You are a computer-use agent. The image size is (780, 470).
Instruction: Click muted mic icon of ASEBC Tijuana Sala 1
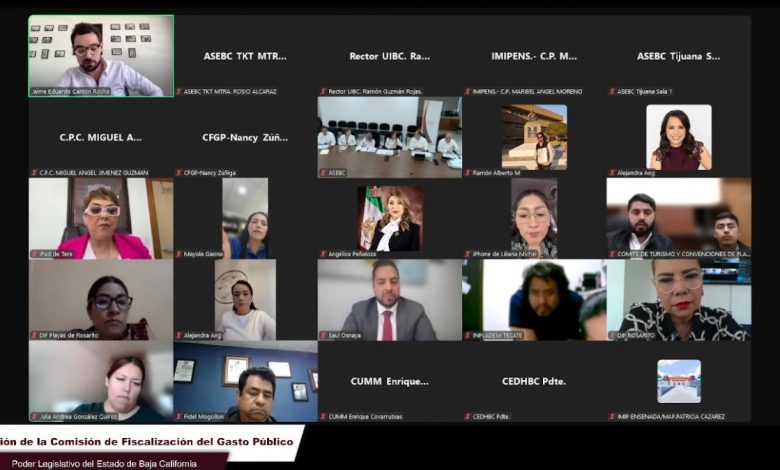coord(612,92)
